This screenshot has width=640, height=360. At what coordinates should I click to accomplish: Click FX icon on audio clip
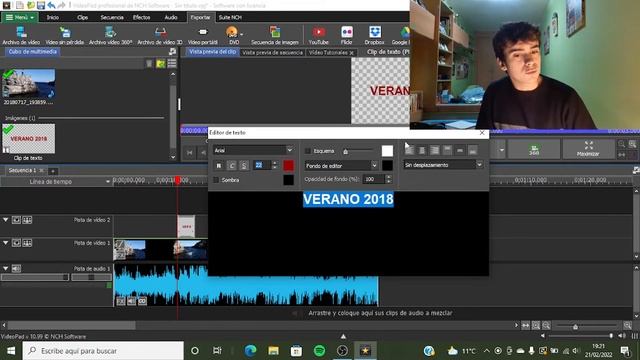click(x=121, y=301)
